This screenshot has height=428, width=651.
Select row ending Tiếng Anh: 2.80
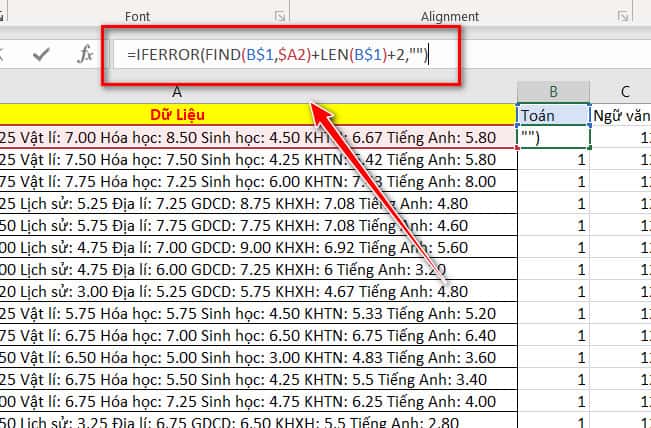[x=257, y=421]
